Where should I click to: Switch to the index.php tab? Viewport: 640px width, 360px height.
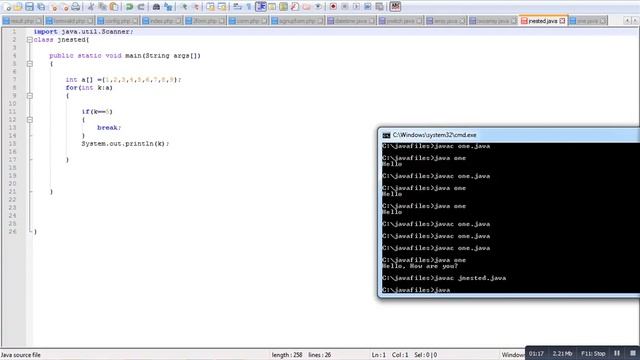(x=162, y=20)
